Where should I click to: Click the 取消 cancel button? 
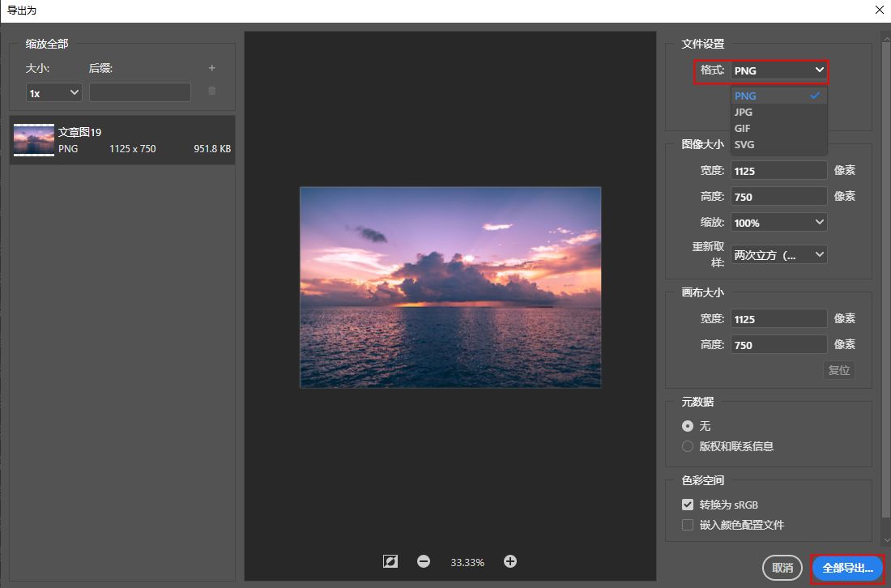click(782, 568)
